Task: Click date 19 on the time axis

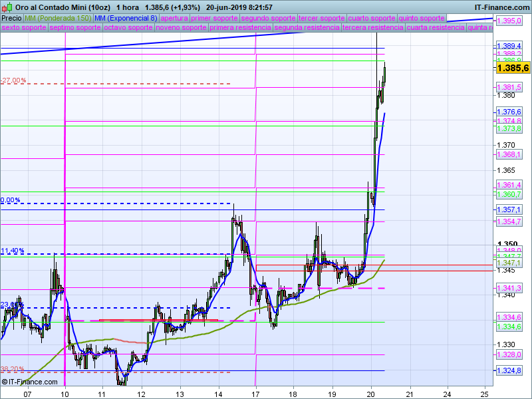Action: [x=332, y=394]
